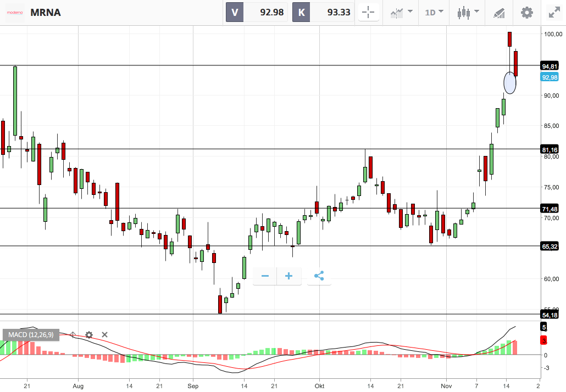The width and height of the screenshot is (566, 392).
Task: Open chart settings with the top gear
Action: 526,13
